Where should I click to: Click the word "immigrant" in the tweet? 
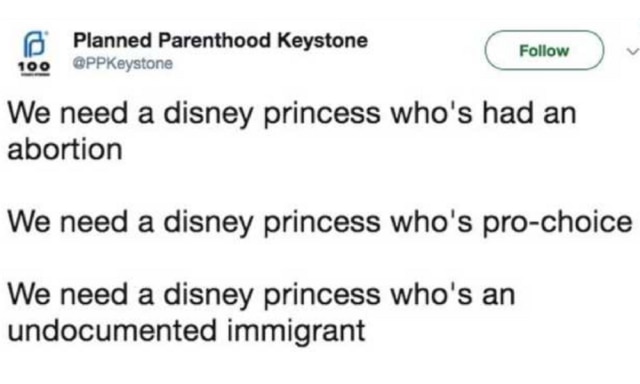pos(296,331)
